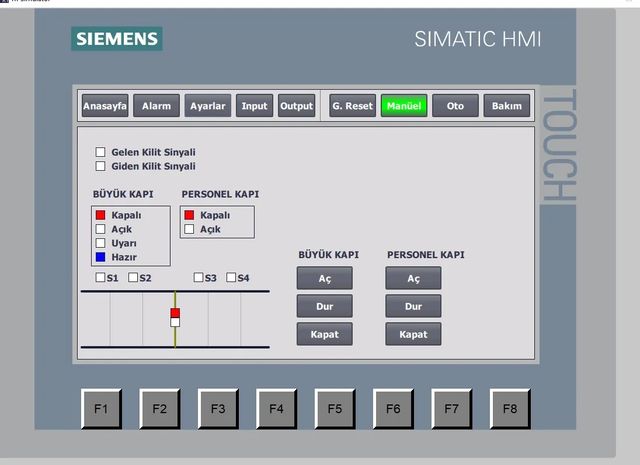Toggle the Giden Kilit Sinyali checkbox
Screen dimensions: 640x465
click(x=100, y=166)
